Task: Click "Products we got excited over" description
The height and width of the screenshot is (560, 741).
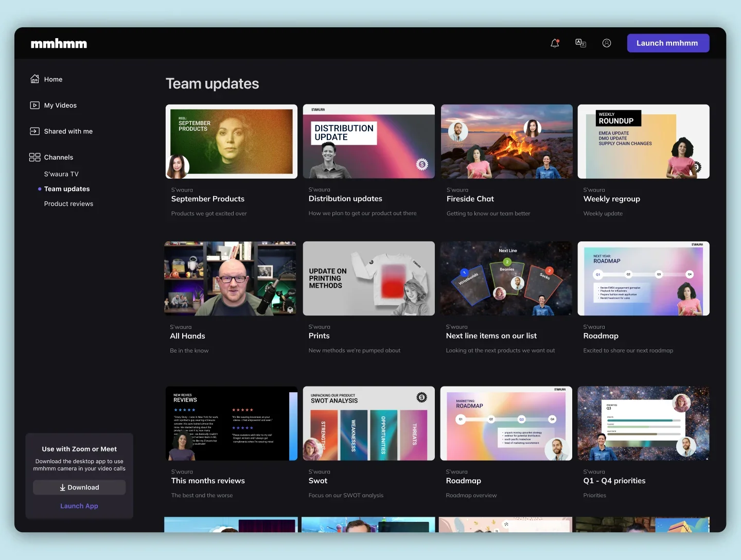Action: pos(209,214)
